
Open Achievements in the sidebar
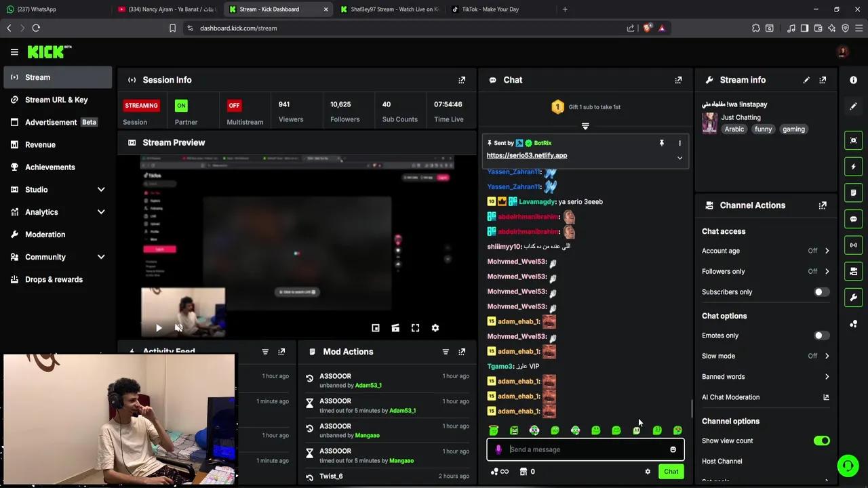[58, 167]
